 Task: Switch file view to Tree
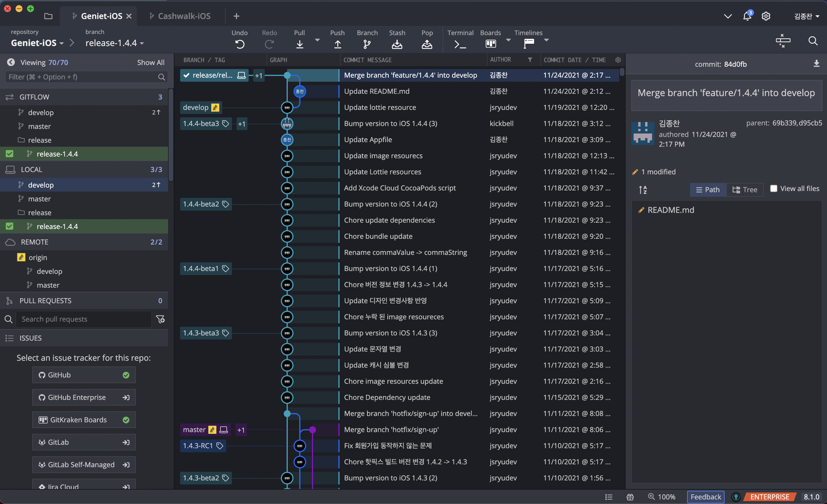click(x=745, y=190)
